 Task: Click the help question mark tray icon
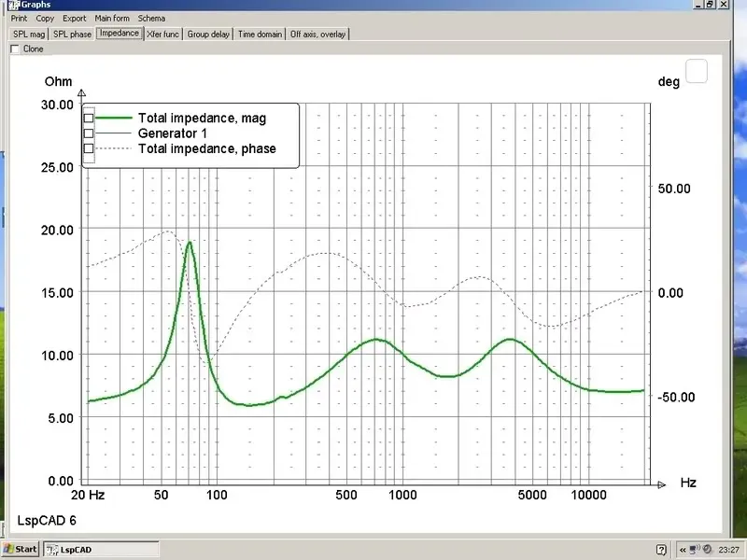661,550
